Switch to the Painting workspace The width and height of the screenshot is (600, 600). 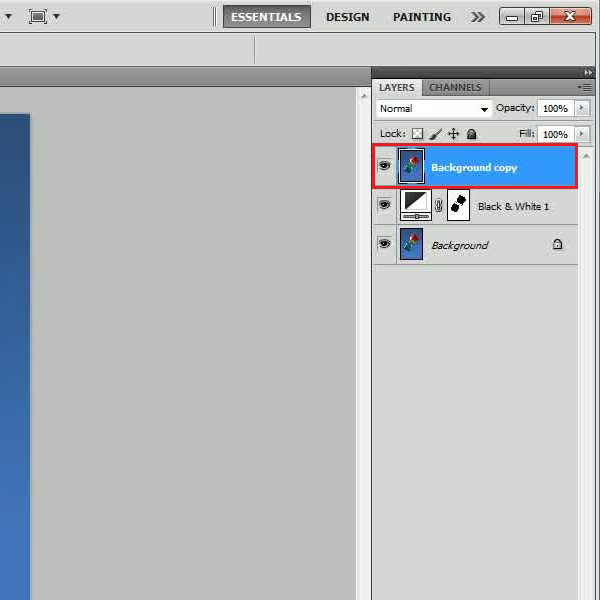coord(422,17)
